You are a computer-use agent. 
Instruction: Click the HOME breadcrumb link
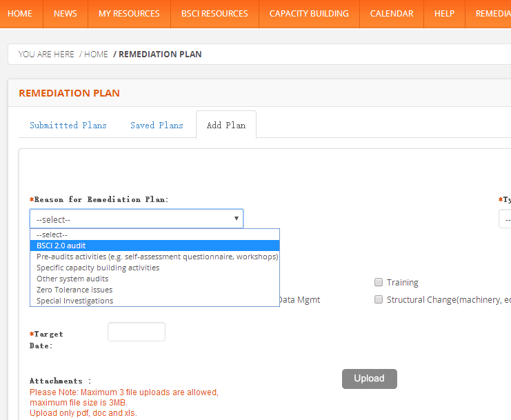(96, 54)
